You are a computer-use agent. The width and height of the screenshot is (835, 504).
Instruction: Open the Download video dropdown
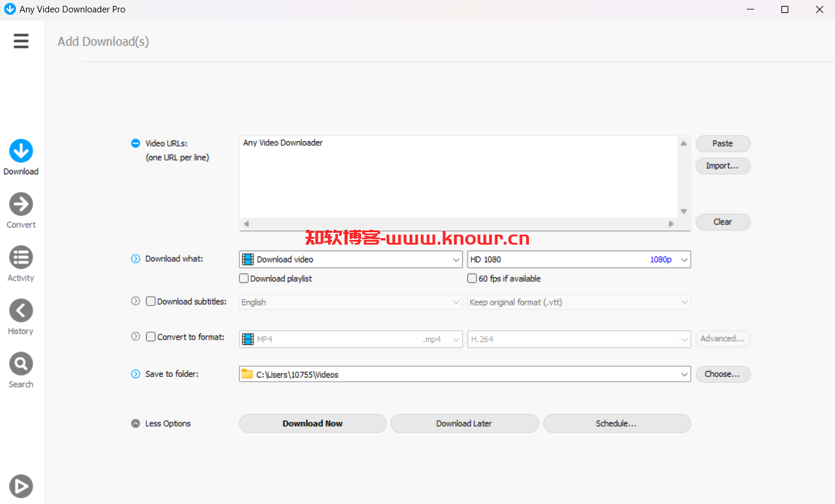point(351,259)
